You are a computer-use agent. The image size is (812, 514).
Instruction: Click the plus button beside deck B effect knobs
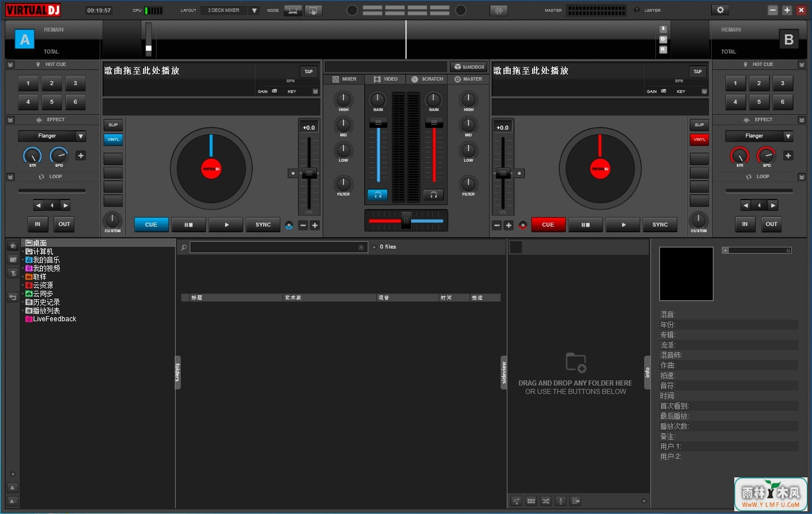pos(788,156)
